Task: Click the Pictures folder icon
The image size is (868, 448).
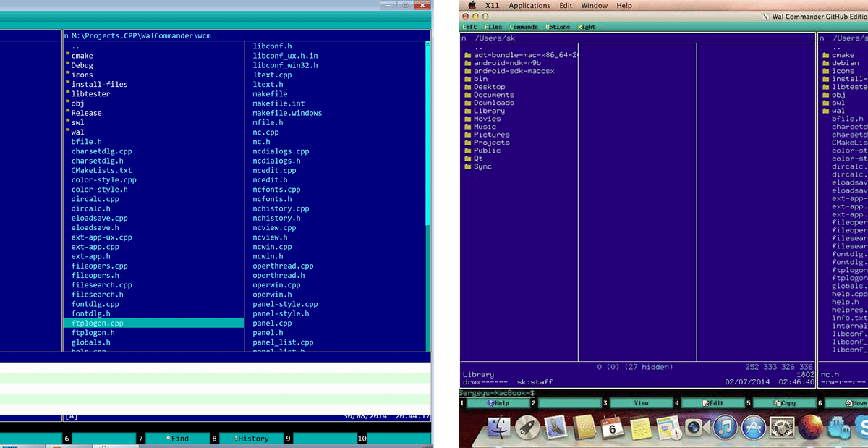Action: click(x=468, y=135)
